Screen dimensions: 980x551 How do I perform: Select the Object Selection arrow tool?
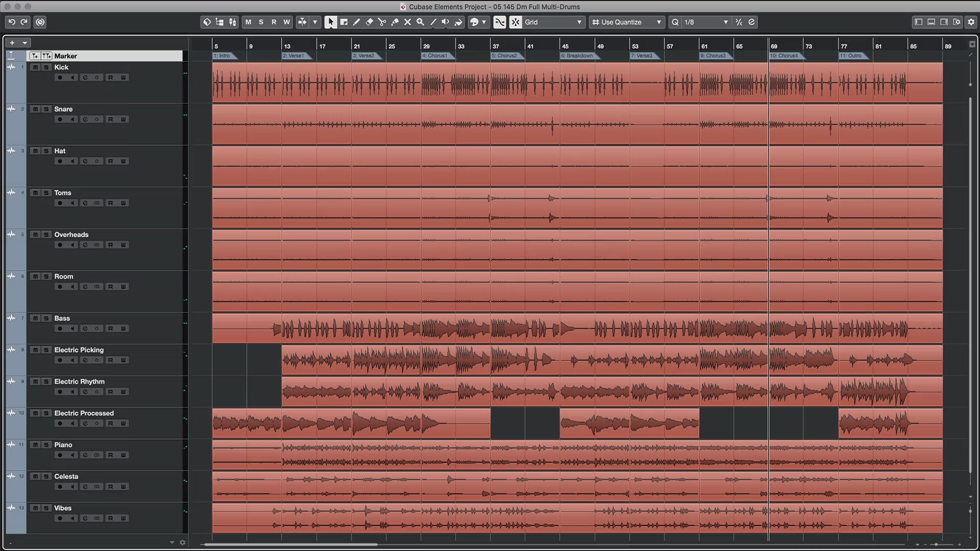tap(330, 22)
